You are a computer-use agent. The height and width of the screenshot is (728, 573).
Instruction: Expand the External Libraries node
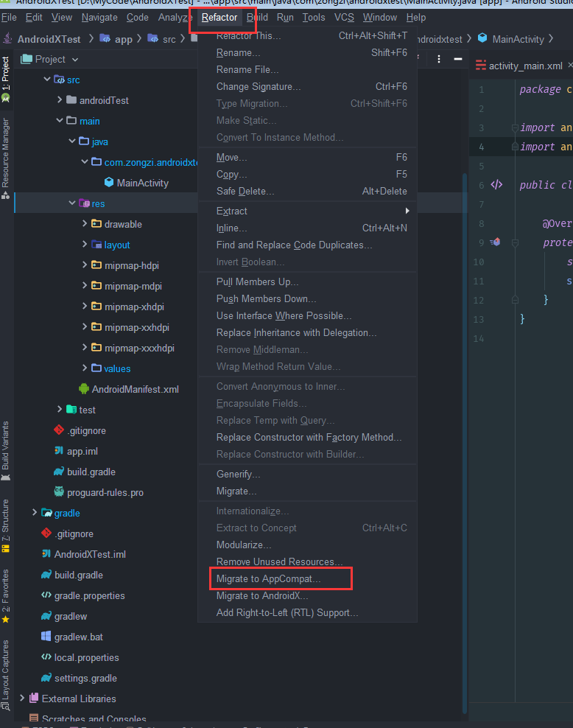tap(22, 699)
